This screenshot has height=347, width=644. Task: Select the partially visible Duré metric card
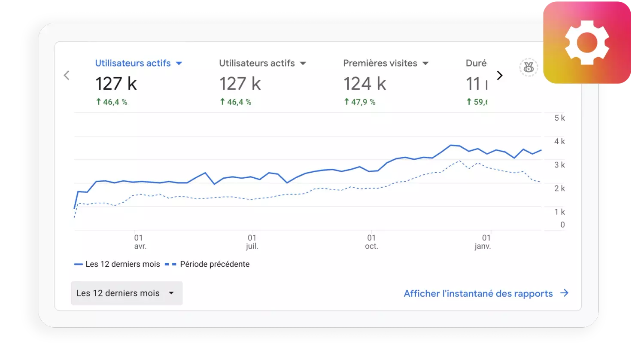pyautogui.click(x=477, y=82)
